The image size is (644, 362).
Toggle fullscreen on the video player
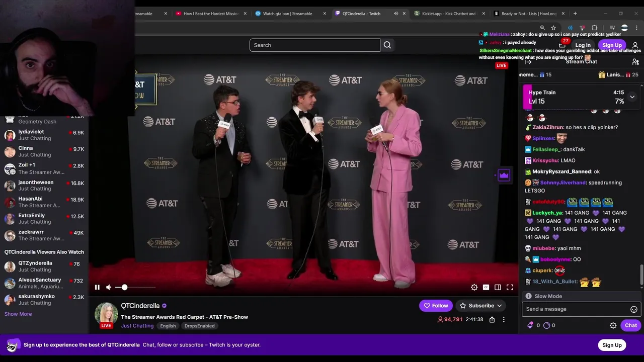(510, 287)
